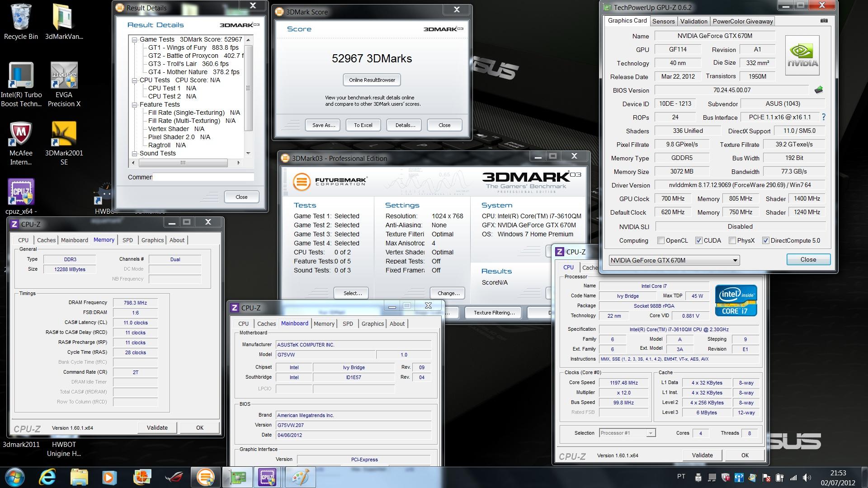Collapse the Sound Tests tree node
This screenshot has width=868, height=488.
(x=134, y=154)
